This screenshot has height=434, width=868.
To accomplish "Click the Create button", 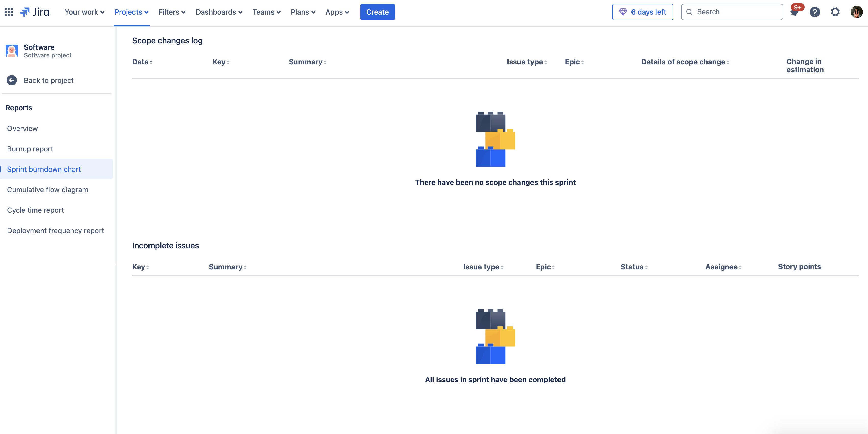I will (x=377, y=12).
